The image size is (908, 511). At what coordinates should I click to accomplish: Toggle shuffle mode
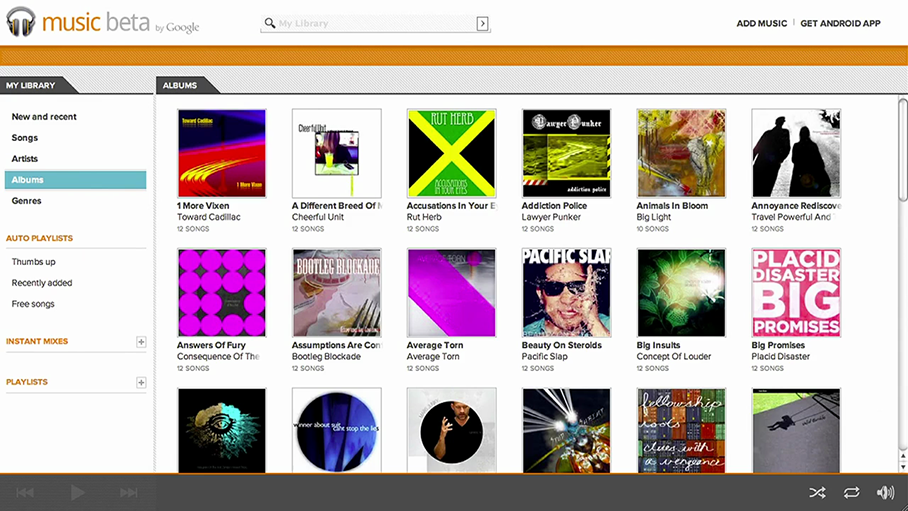[x=817, y=492]
